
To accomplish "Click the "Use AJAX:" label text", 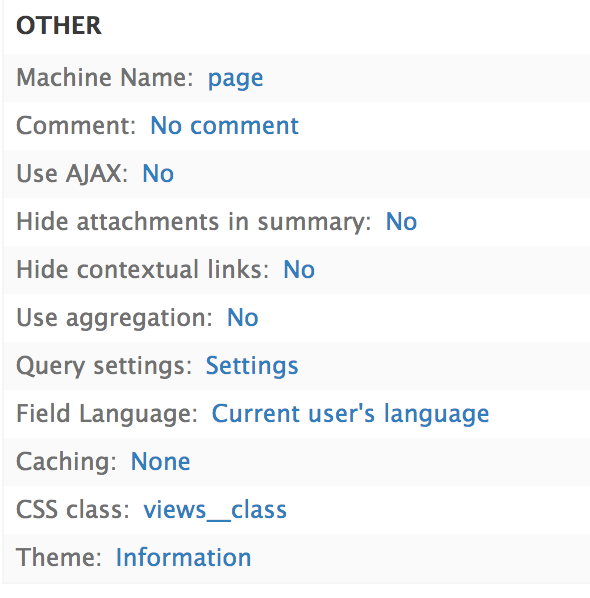I will pyautogui.click(x=72, y=174).
